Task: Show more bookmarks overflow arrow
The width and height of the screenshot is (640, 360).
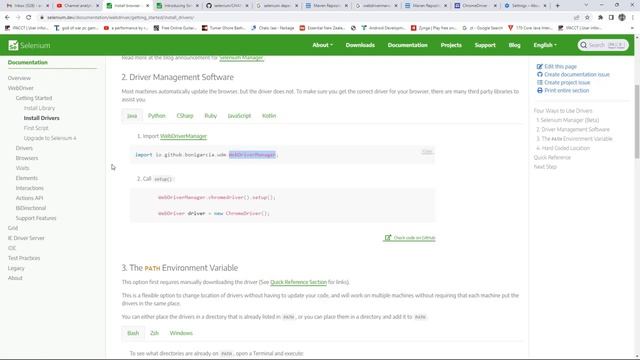Action: 632,28
